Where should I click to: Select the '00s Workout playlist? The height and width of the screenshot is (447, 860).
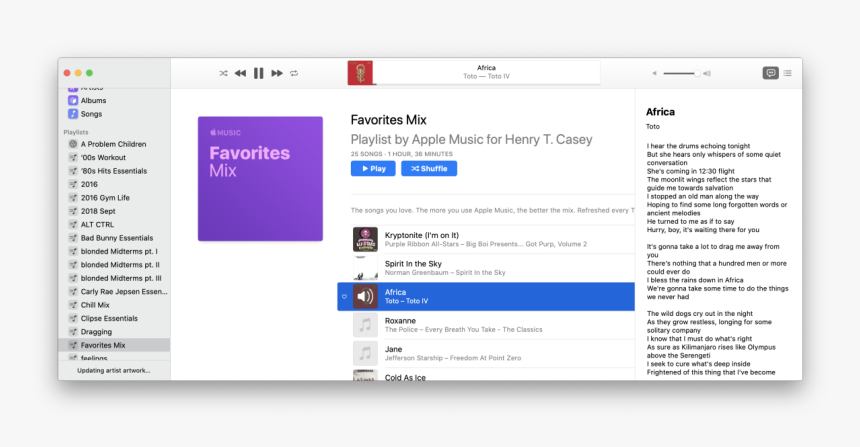tap(115, 157)
